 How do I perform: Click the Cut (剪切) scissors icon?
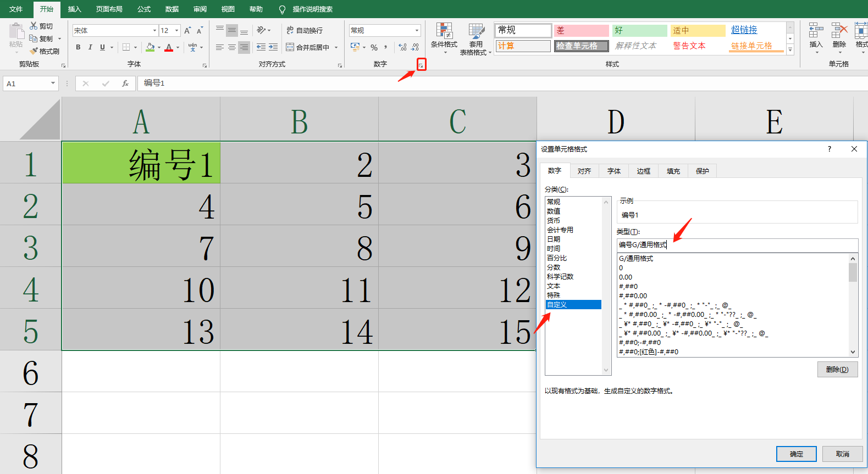pyautogui.click(x=34, y=26)
